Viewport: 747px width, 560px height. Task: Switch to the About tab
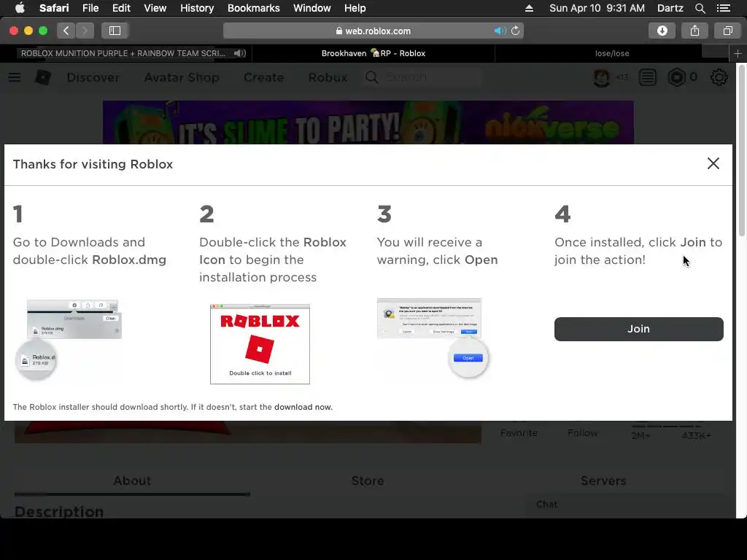(132, 481)
